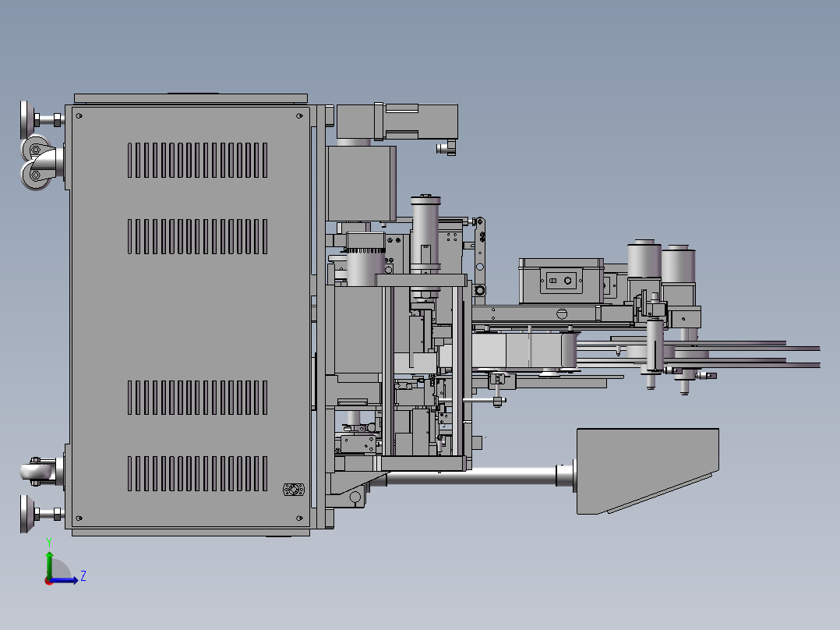Click the blue Z axis arrow of the triad
Viewport: 840px width, 630px height.
point(65,580)
